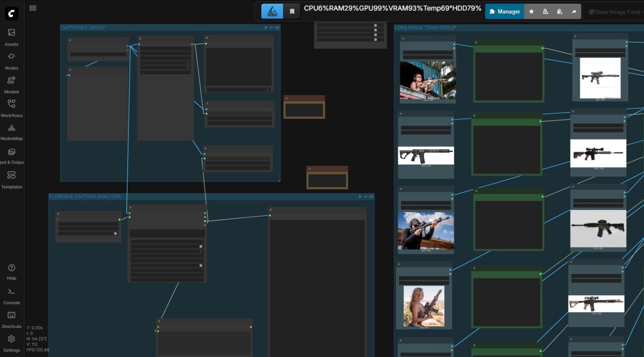Open the Help panel

click(x=12, y=272)
